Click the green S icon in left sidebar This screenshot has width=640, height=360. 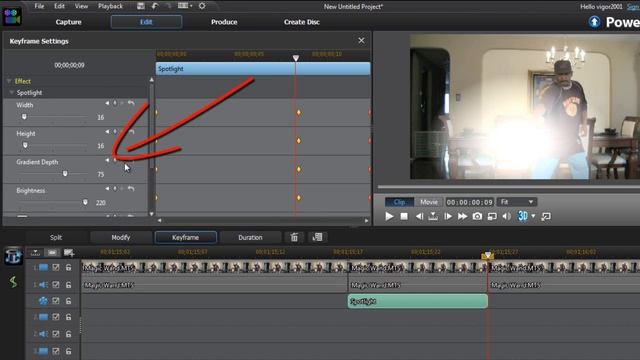click(13, 282)
